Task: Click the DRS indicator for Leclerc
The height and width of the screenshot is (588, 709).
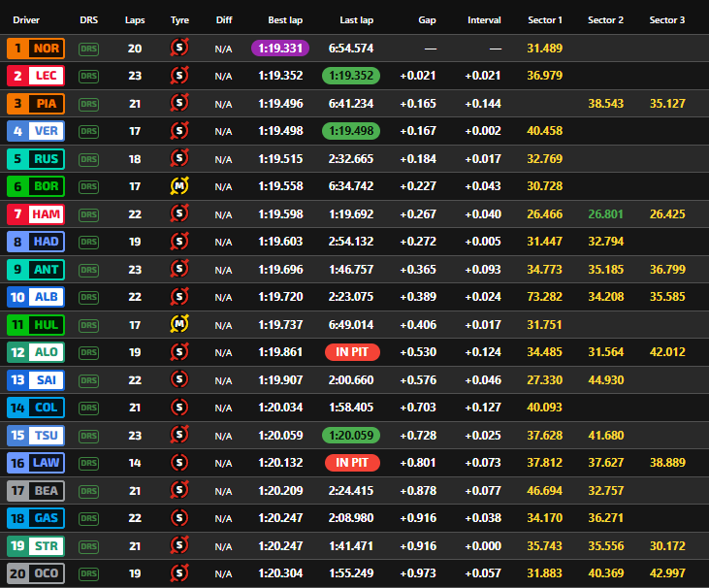Action: pos(88,76)
